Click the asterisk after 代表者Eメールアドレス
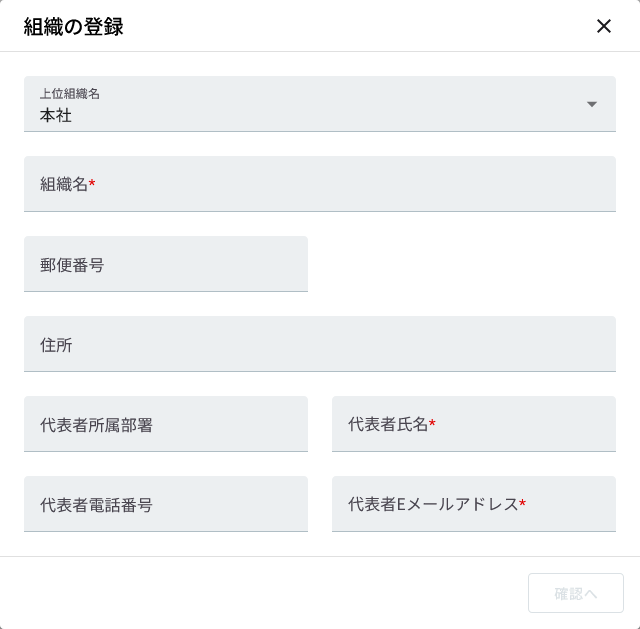The height and width of the screenshot is (629, 640). point(522,504)
